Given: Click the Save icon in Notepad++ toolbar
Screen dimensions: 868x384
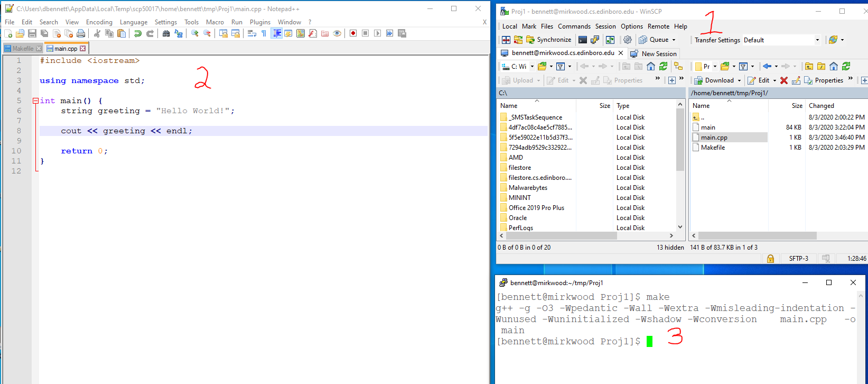Looking at the screenshot, I should 32,33.
